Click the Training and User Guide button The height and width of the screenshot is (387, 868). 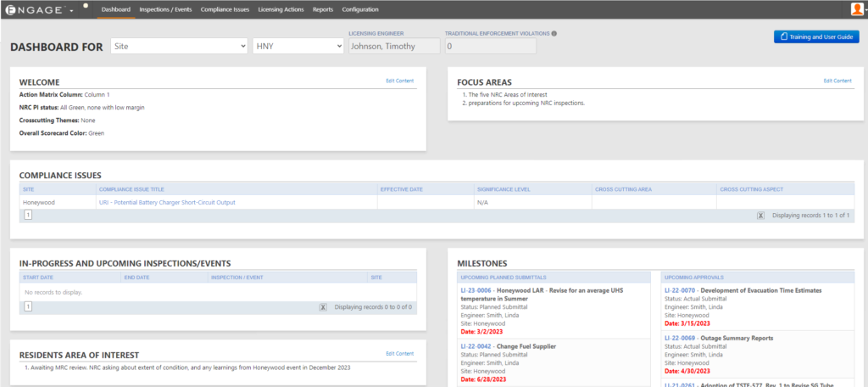pyautogui.click(x=816, y=36)
